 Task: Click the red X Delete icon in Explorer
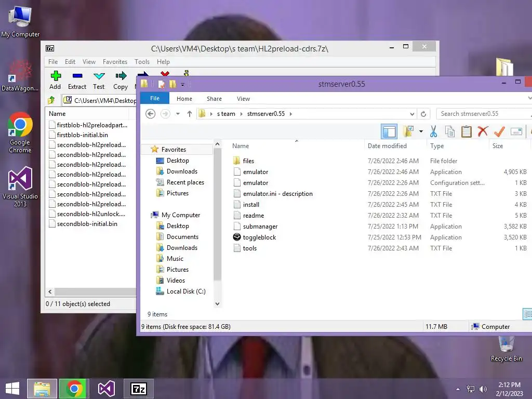tap(483, 131)
